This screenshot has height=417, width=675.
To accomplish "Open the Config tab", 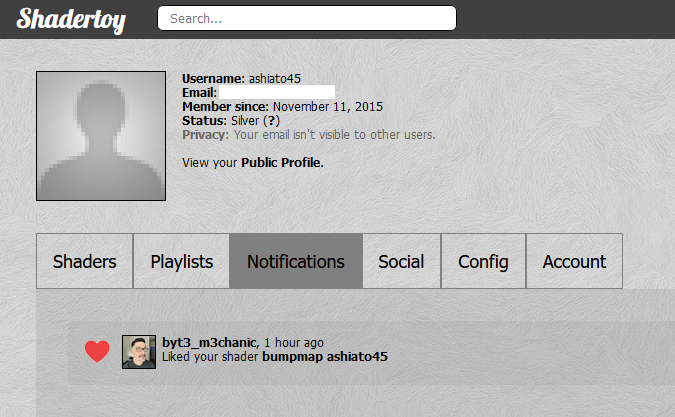I will (x=483, y=261).
